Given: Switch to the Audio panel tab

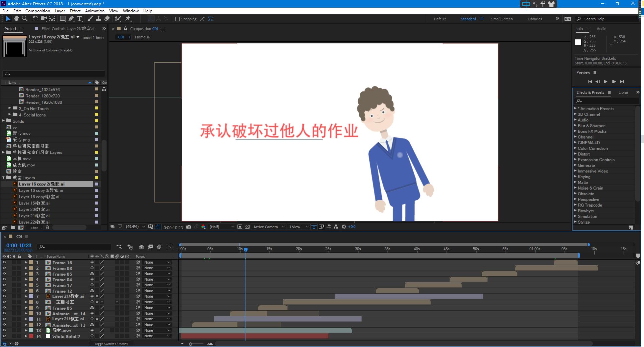Looking at the screenshot, I should [602, 29].
